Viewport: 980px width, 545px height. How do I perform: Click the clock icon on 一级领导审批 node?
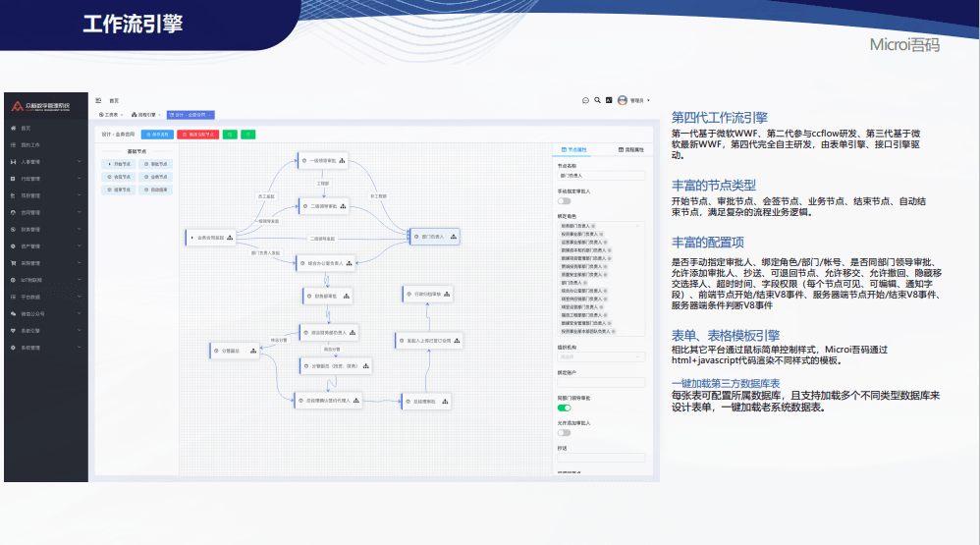tap(304, 161)
